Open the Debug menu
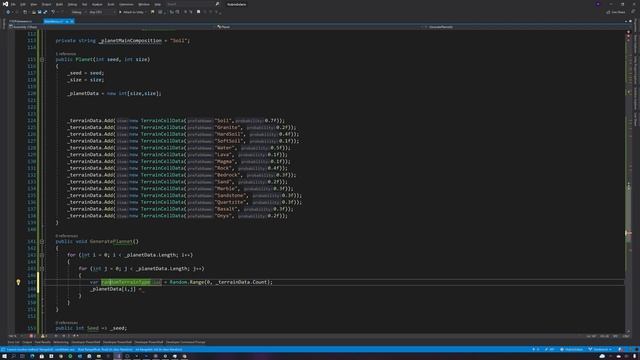The width and height of the screenshot is (640, 360). [72, 4]
